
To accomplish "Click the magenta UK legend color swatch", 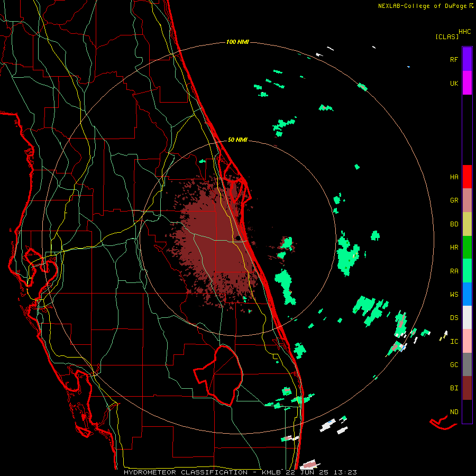I will pos(467,83).
